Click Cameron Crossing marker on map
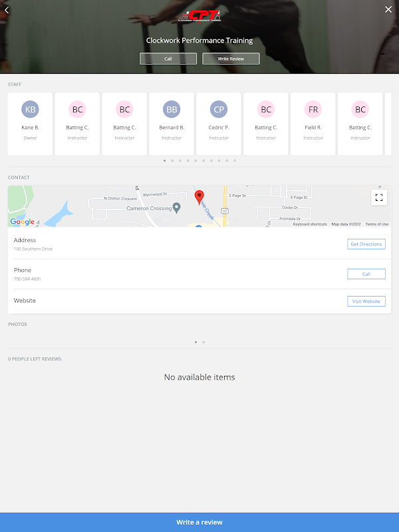The height and width of the screenshot is (532, 399). [x=176, y=207]
